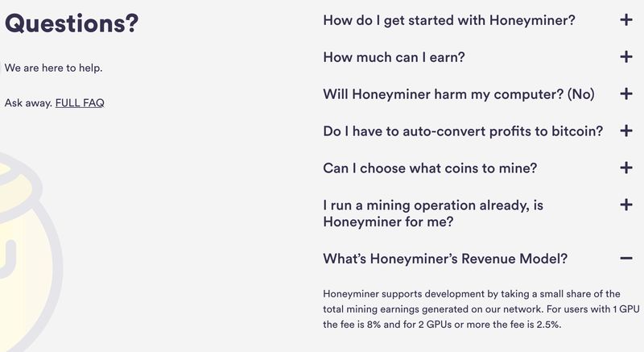The width and height of the screenshot is (644, 352).
Task: Click minus icon beside Revenue Model question
Action: [626, 259]
